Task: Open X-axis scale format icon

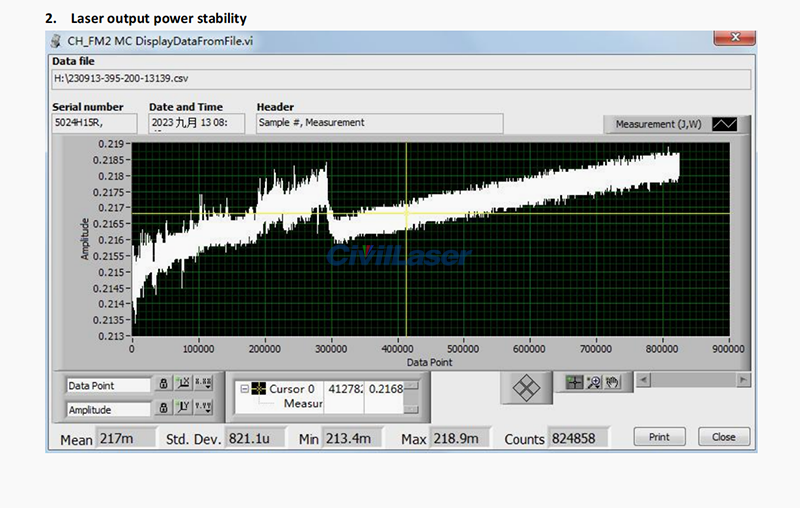Action: [x=203, y=384]
